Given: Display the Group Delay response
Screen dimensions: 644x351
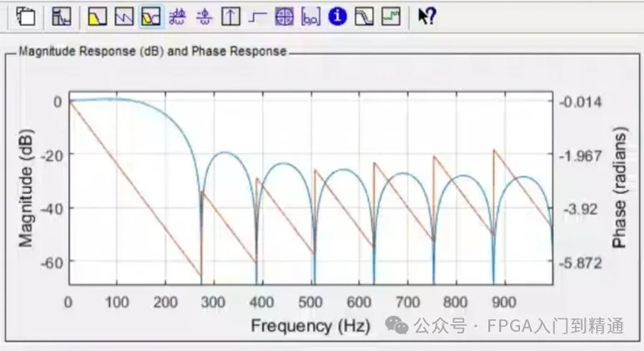Looking at the screenshot, I should pos(176,16).
